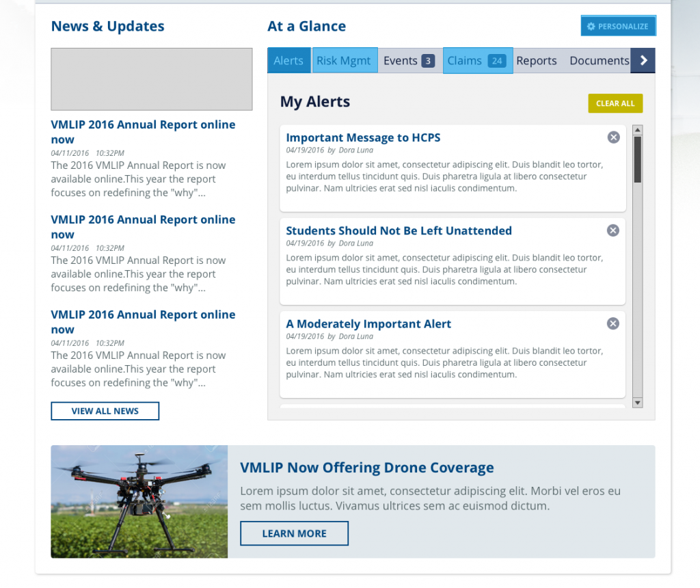
Task: Click the tab strip next arrow
Action: tap(643, 60)
